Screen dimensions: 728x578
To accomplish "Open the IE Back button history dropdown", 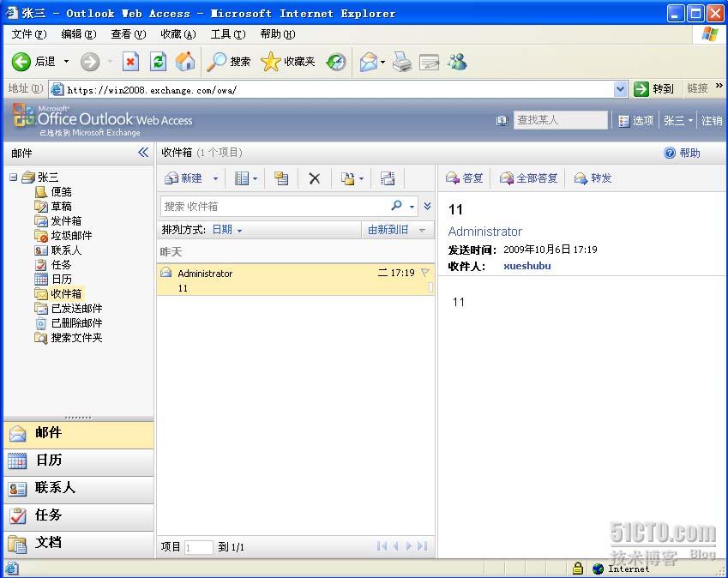I will pyautogui.click(x=66, y=61).
